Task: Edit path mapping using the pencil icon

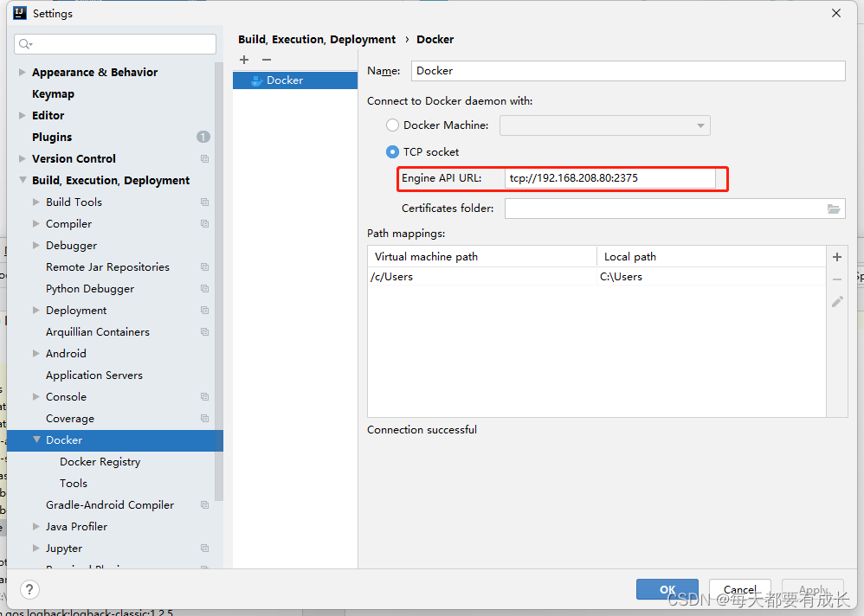Action: click(836, 301)
